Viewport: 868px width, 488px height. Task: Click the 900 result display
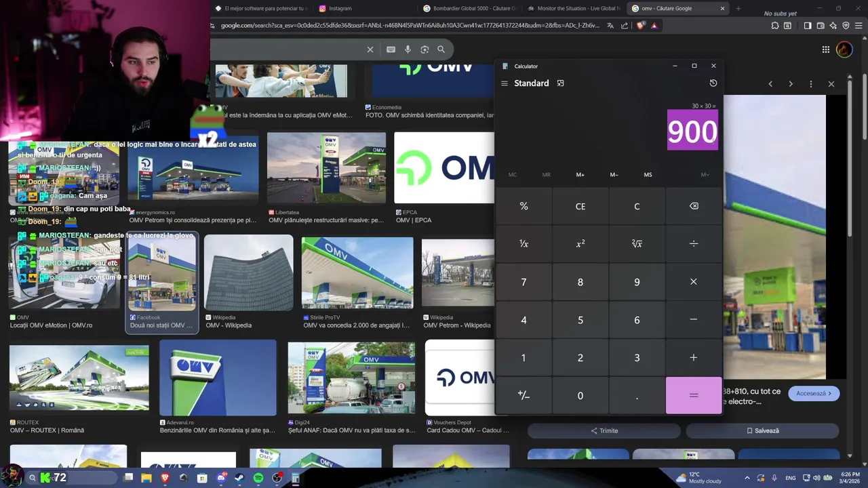coord(692,131)
